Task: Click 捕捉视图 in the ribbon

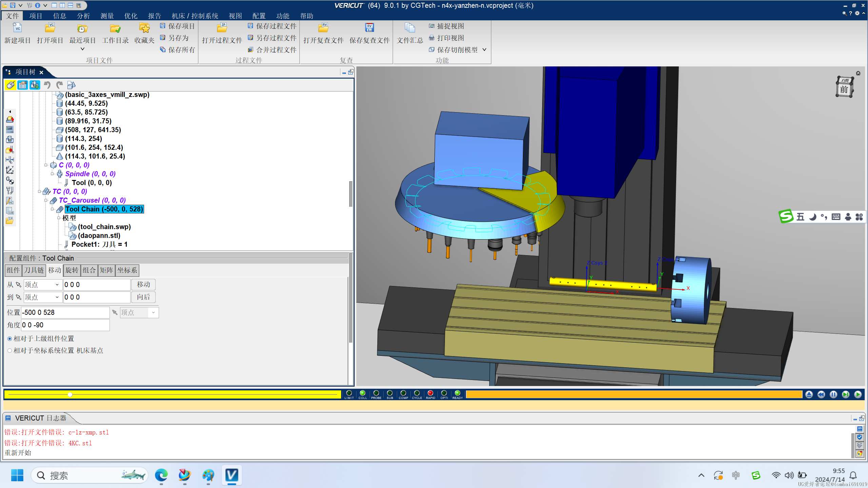Action: [447, 26]
